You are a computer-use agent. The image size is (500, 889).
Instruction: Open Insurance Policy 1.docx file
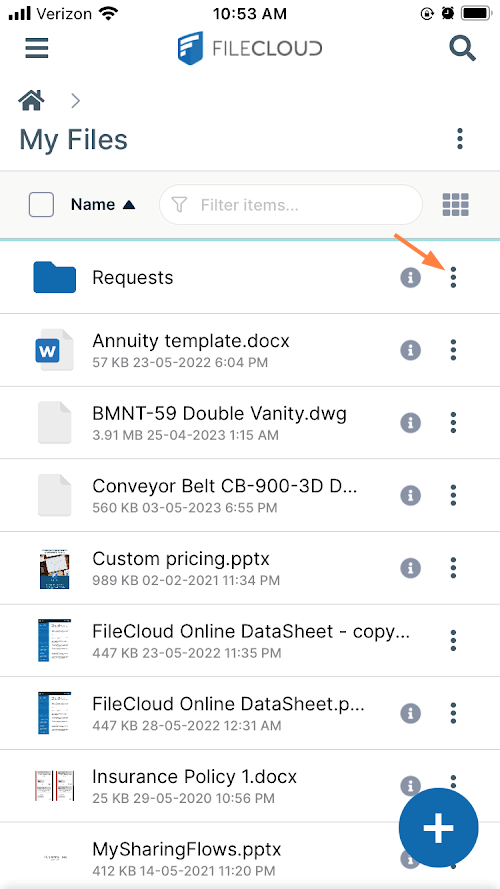[x=194, y=776]
